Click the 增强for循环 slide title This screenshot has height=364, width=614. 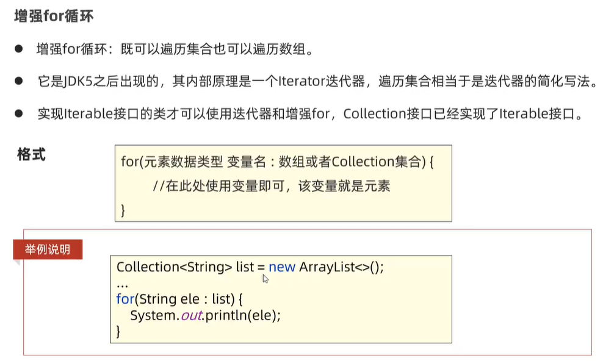[x=54, y=16]
